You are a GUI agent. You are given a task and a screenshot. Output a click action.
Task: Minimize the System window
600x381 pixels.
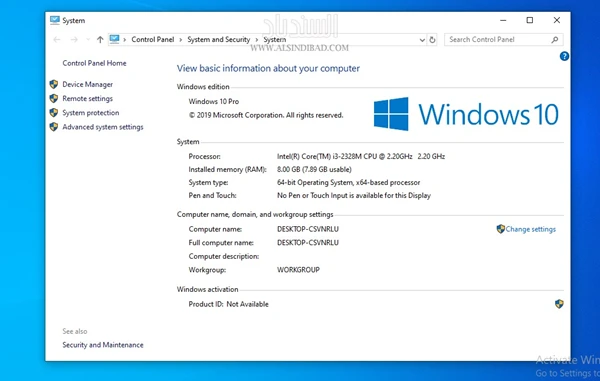click(503, 20)
